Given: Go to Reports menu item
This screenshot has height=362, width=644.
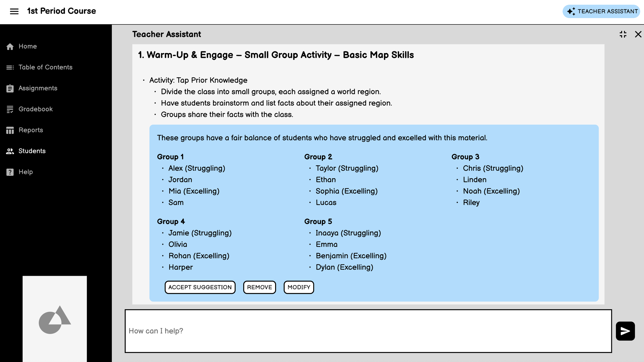Looking at the screenshot, I should pos(31,130).
